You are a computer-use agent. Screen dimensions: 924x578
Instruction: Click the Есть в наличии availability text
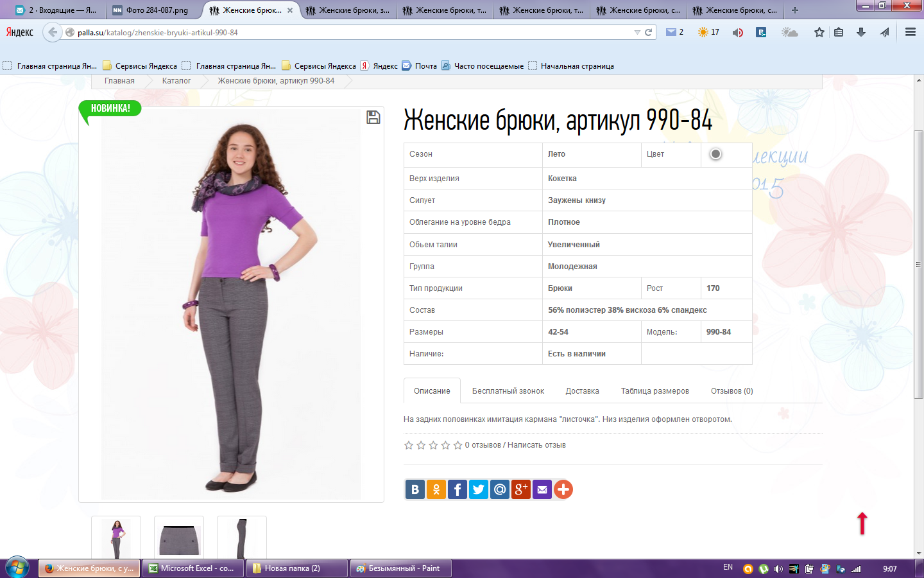(577, 354)
